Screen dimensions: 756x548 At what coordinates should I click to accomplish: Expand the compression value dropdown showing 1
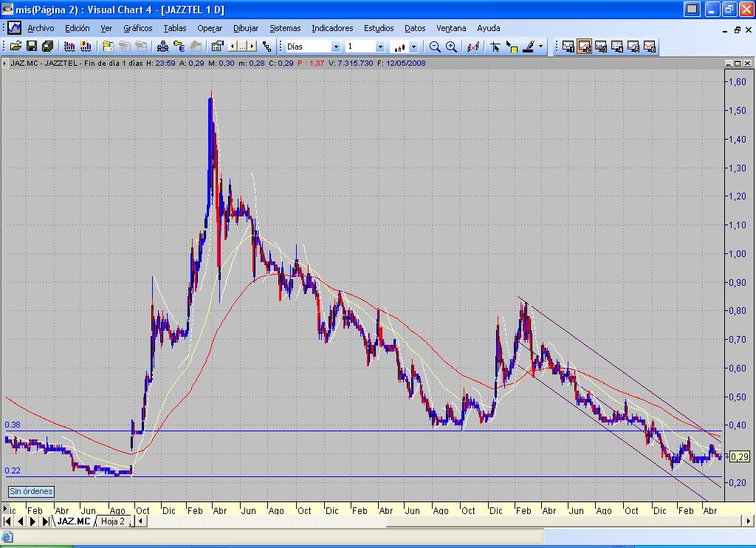[x=380, y=47]
